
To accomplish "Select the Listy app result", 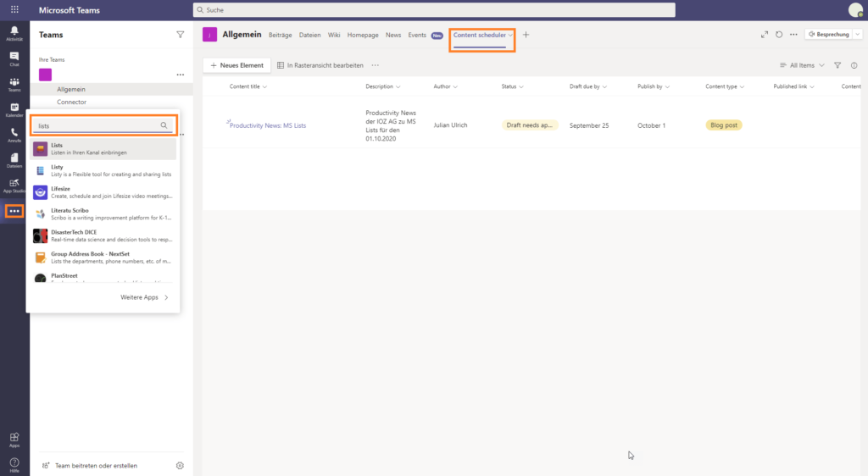I will point(103,170).
